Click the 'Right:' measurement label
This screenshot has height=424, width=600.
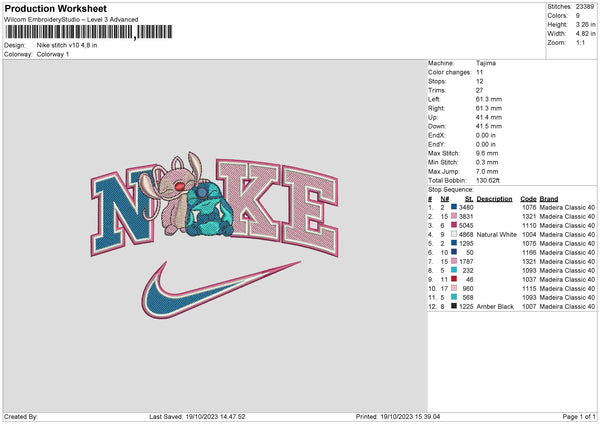click(x=436, y=108)
